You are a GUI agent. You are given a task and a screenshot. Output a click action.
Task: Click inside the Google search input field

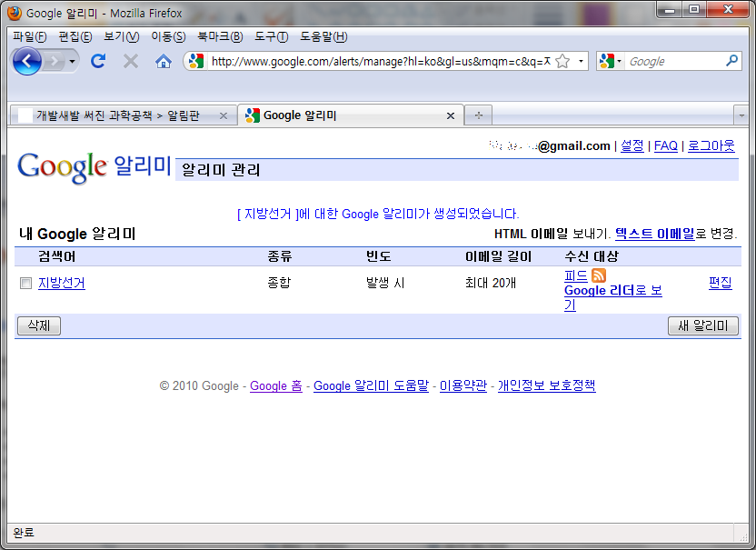[x=672, y=61]
